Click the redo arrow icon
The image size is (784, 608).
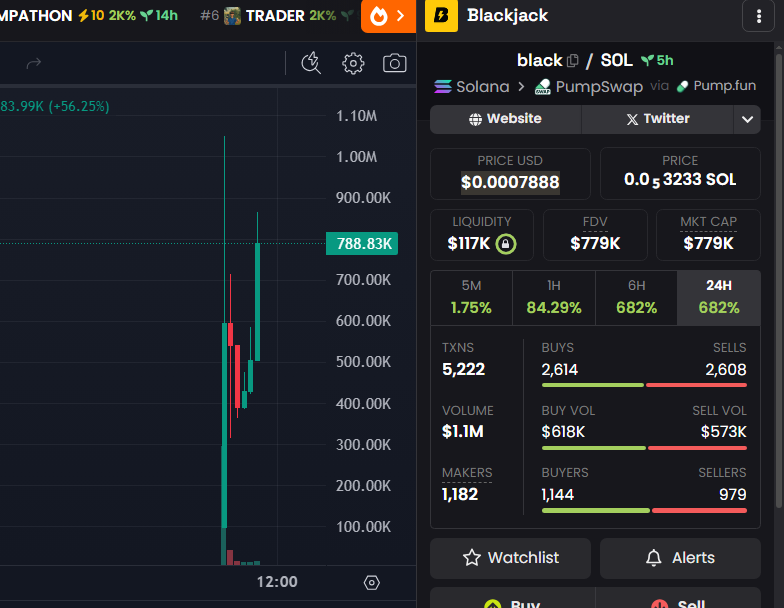point(34,64)
